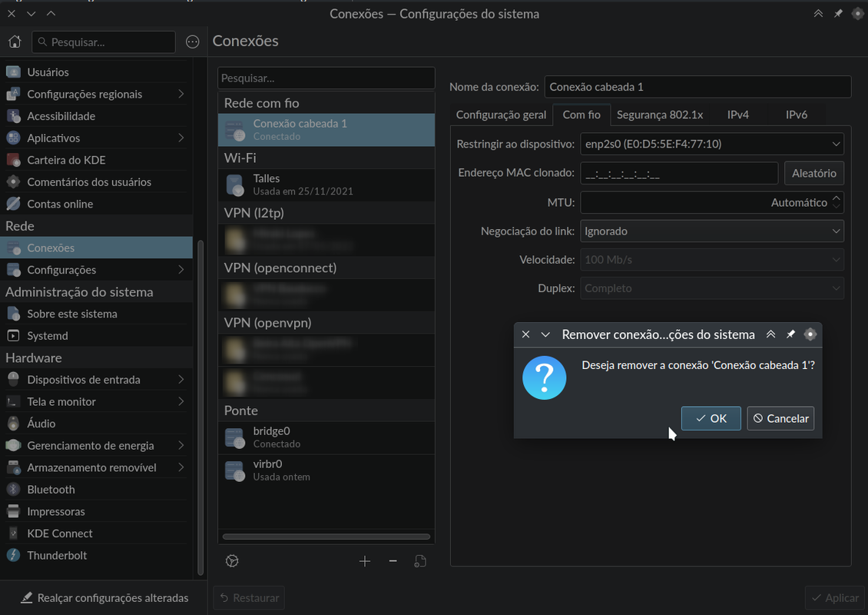868x615 pixels.
Task: Expand Dispositivos de entrada submenu
Action: coord(181,380)
